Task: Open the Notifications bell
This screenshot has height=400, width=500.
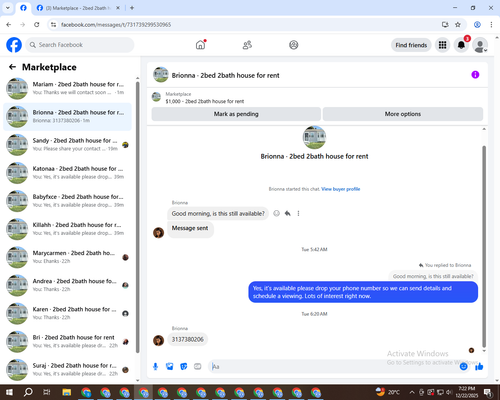Action: click(x=461, y=45)
